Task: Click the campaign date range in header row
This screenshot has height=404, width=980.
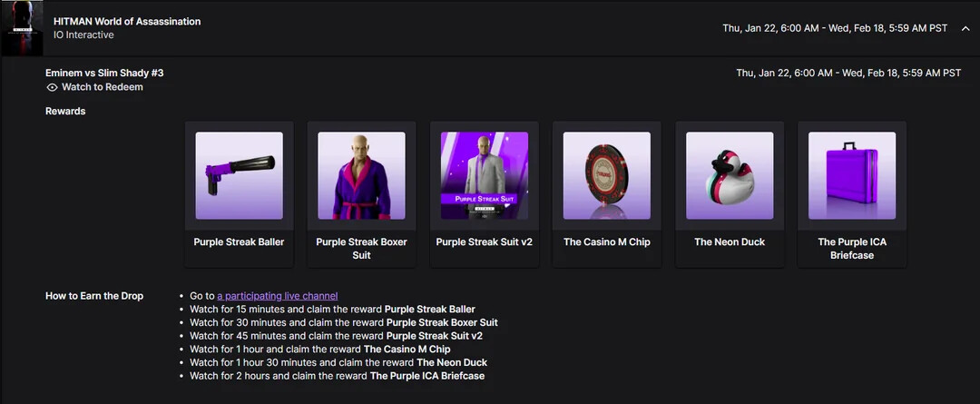Action: click(834, 28)
